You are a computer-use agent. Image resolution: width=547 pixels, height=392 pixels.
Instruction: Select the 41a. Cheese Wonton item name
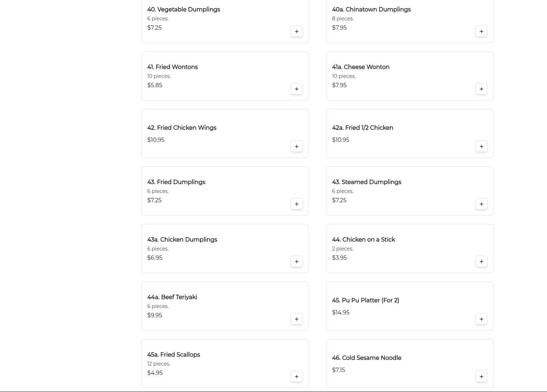(x=360, y=67)
